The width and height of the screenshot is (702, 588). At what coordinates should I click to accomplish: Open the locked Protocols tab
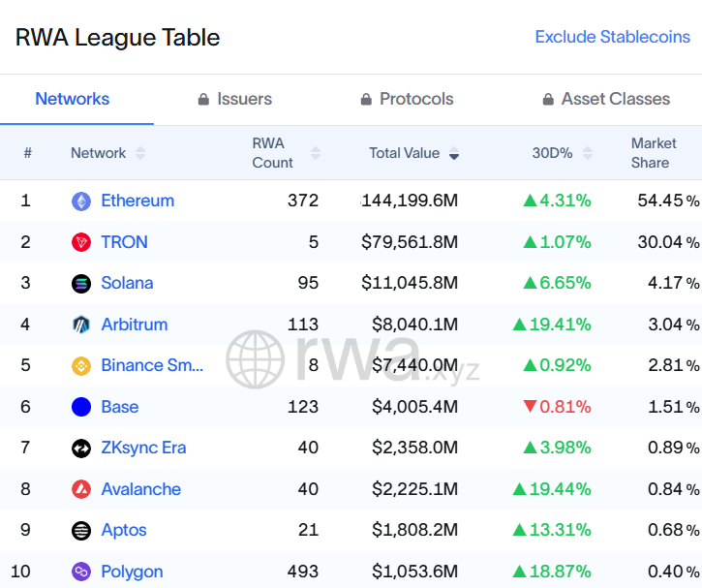(407, 99)
